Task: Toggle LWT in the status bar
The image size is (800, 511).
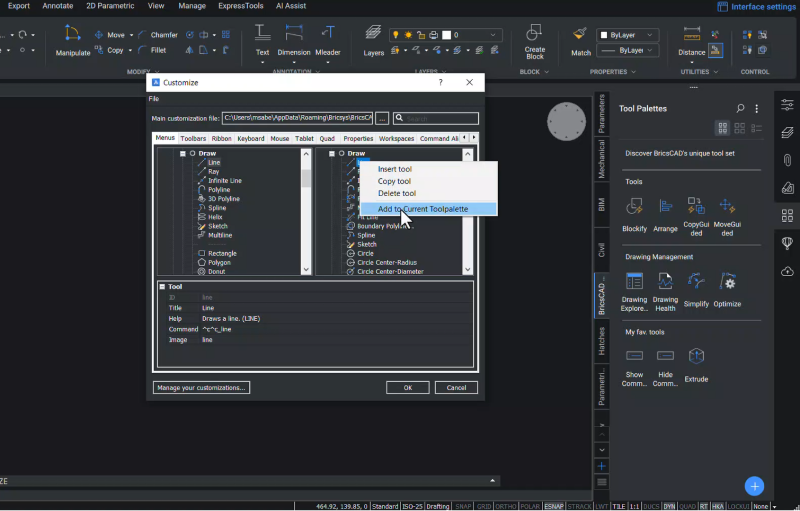Action: 602,506
